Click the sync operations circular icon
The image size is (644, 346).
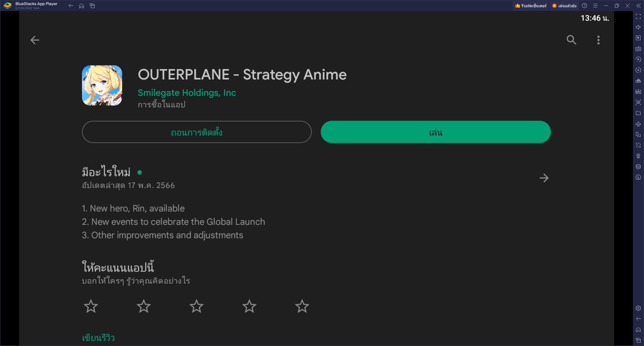pos(638,70)
